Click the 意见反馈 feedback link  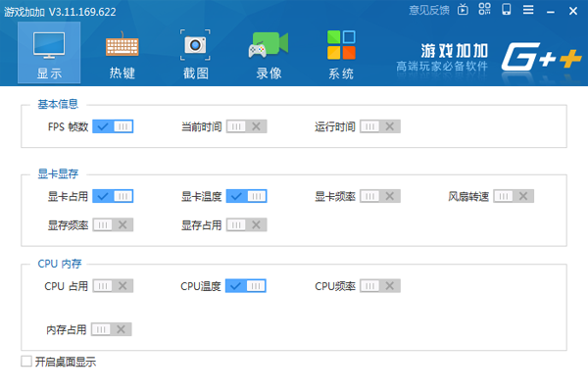(429, 10)
